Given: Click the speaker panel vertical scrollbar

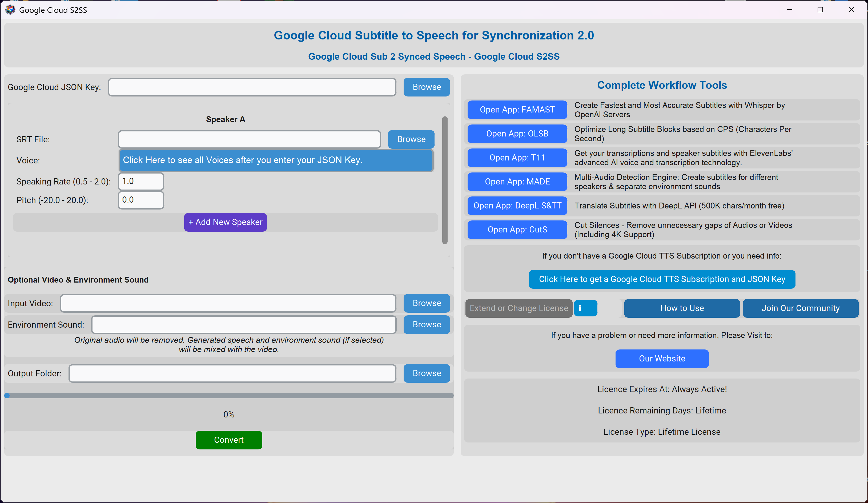Looking at the screenshot, I should click(x=445, y=180).
